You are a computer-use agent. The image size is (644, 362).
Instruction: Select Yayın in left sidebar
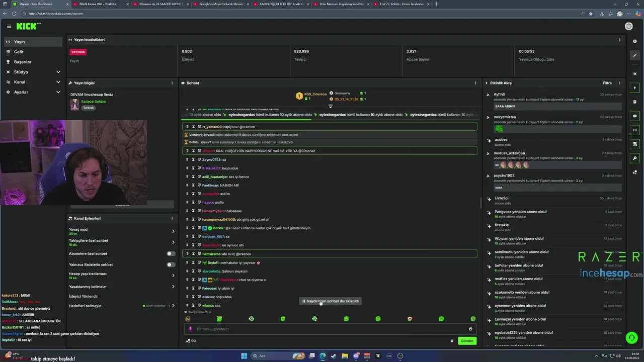point(33,42)
